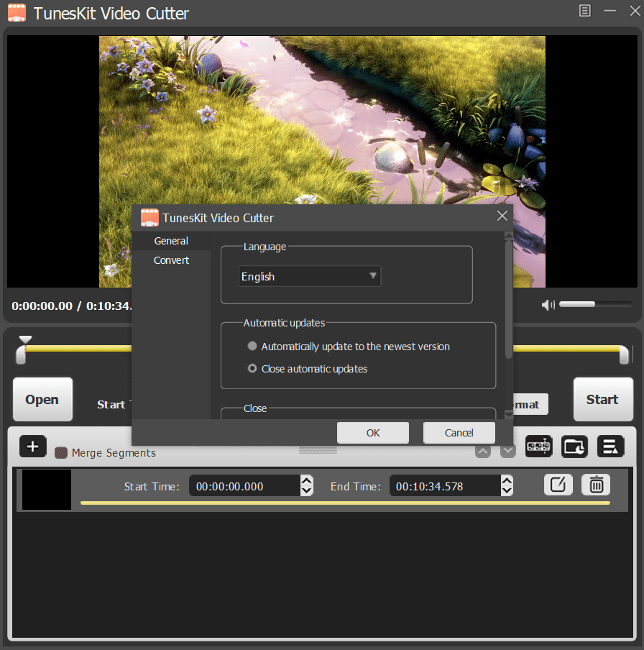The width and height of the screenshot is (644, 650).
Task: Click the playhead marker on the timeline
Action: click(x=25, y=340)
